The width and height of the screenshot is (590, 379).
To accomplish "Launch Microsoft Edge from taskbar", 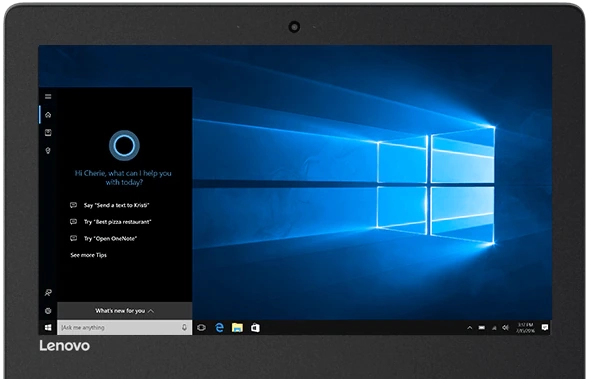I will (219, 328).
